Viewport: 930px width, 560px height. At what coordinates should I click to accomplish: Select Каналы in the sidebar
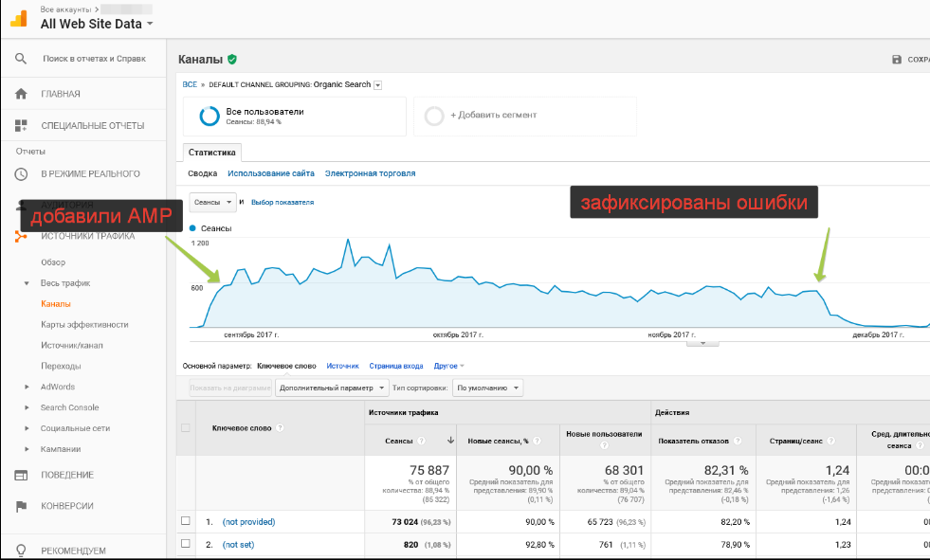click(x=56, y=304)
